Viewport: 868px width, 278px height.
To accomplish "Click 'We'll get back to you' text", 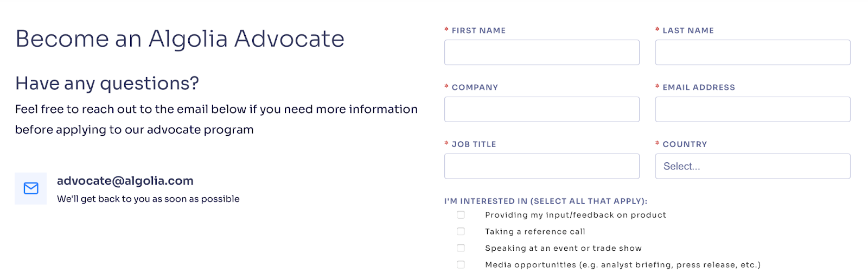I will [x=148, y=199].
